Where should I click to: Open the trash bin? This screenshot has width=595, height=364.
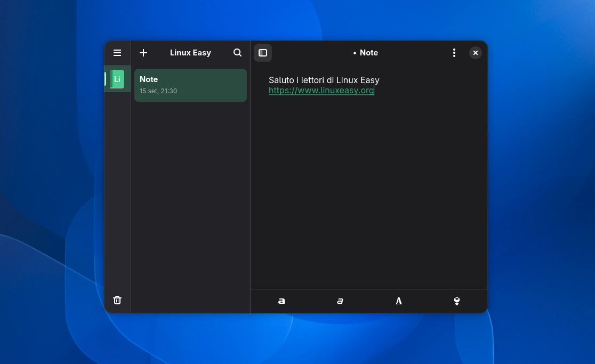tap(117, 300)
